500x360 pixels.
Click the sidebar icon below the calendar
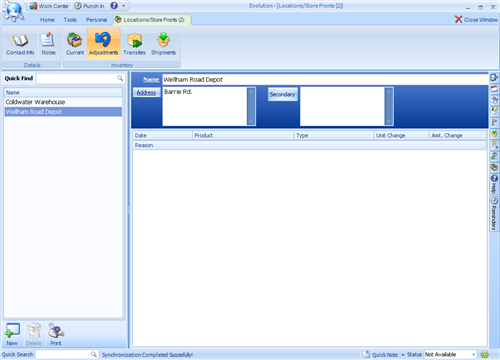click(494, 100)
